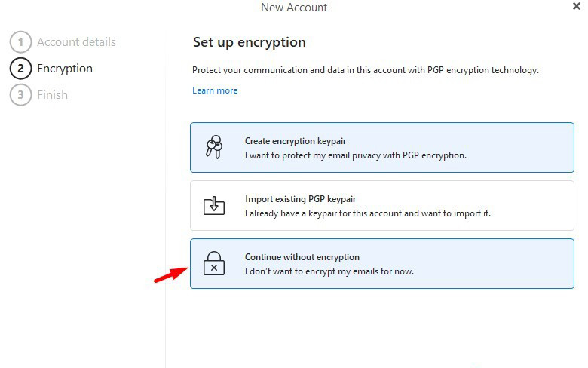Click the step 2 number circle
Viewport: 588px width, 368px height.
[20, 69]
